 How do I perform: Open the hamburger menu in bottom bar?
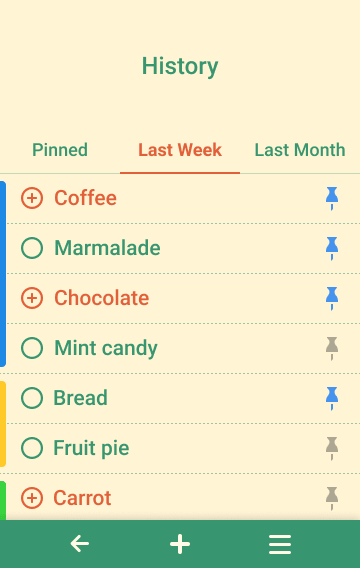(280, 544)
